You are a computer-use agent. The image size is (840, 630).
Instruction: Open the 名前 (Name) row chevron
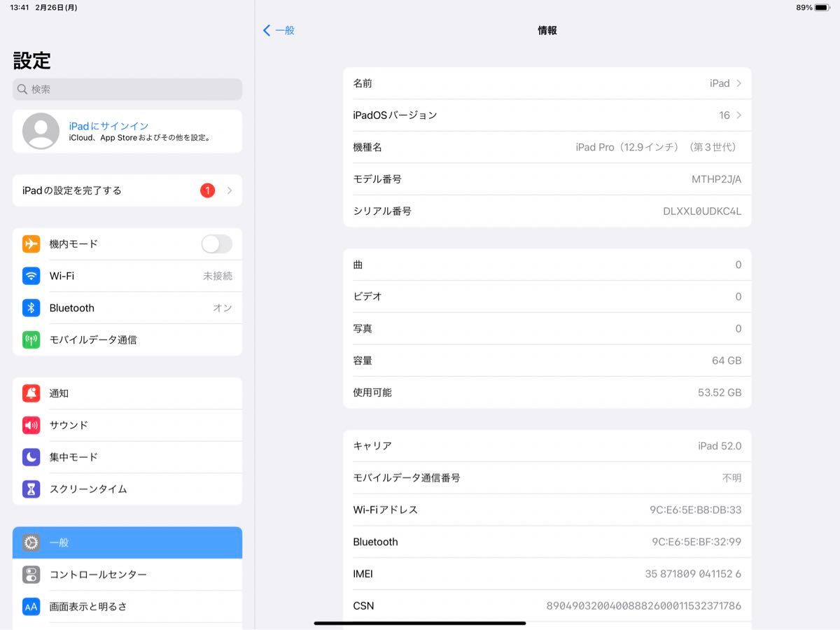(738, 83)
